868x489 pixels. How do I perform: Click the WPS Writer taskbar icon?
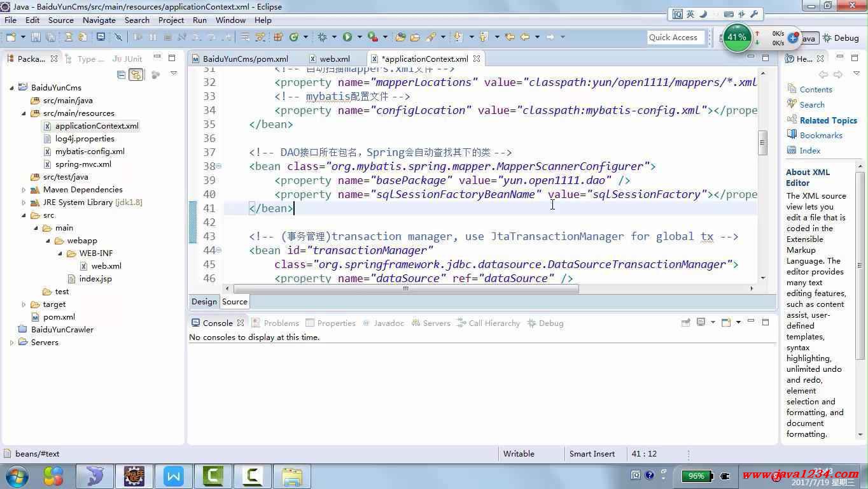pyautogui.click(x=174, y=476)
